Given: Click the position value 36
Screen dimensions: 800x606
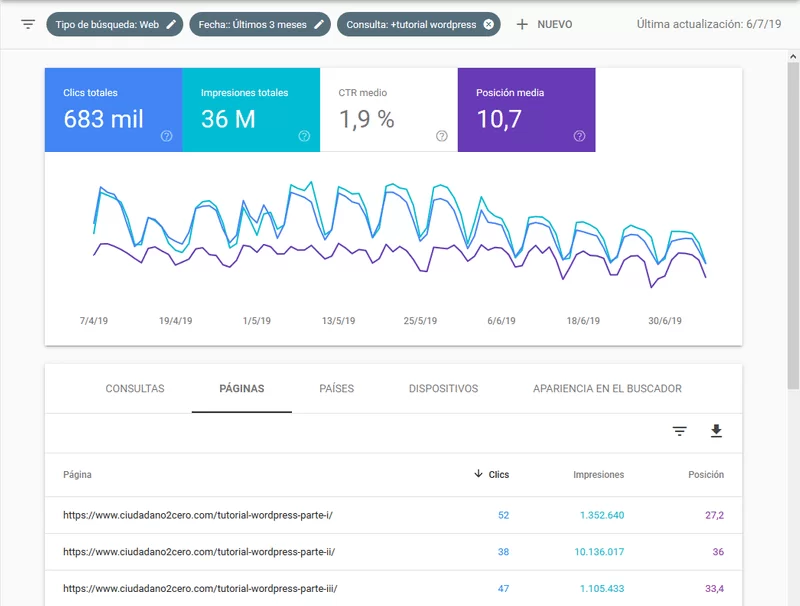Looking at the screenshot, I should pyautogui.click(x=718, y=552).
